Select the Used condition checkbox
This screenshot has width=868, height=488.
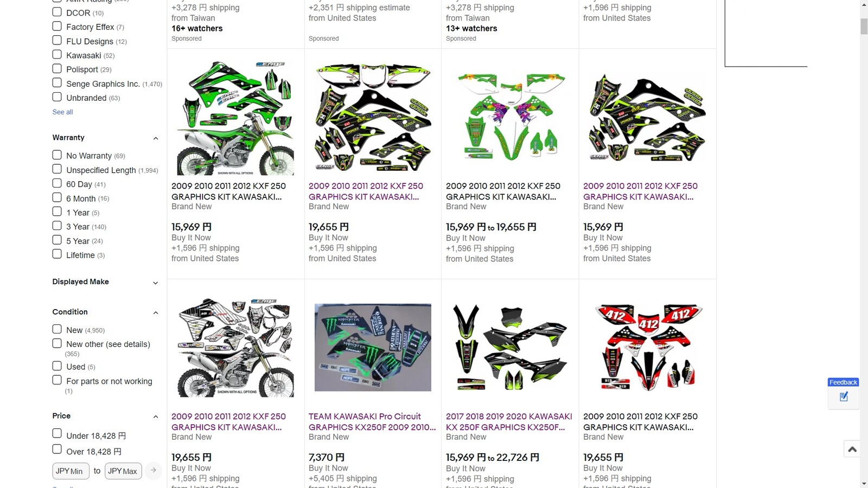(x=57, y=366)
